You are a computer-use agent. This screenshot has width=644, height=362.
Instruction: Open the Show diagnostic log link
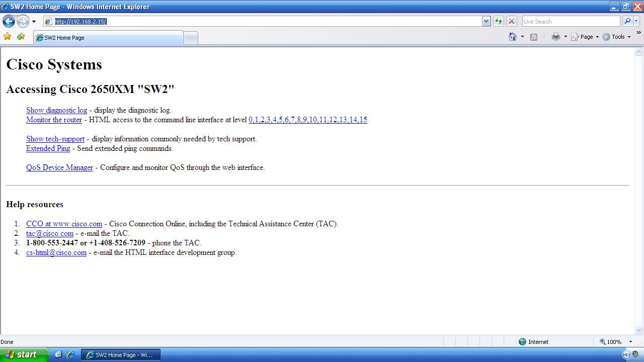(x=56, y=110)
